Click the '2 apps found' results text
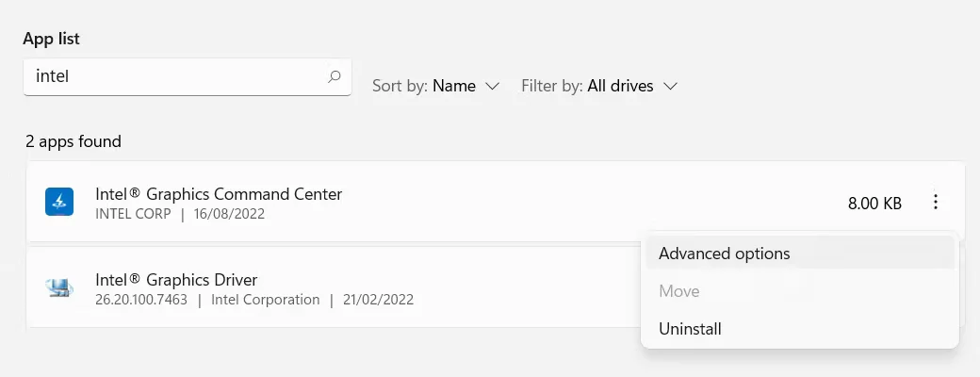 point(73,141)
